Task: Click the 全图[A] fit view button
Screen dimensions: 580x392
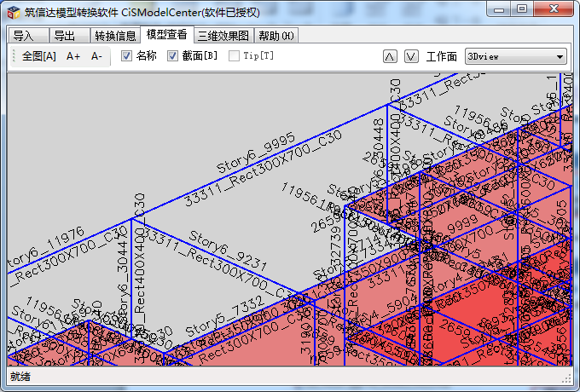Action: 39,56
